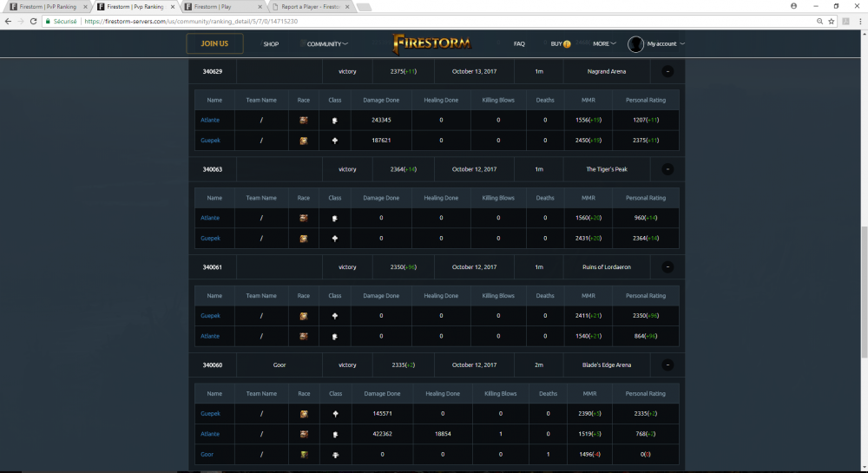The height and width of the screenshot is (473, 868).
Task: Click the Ruins of Lordaeron map name
Action: point(607,267)
